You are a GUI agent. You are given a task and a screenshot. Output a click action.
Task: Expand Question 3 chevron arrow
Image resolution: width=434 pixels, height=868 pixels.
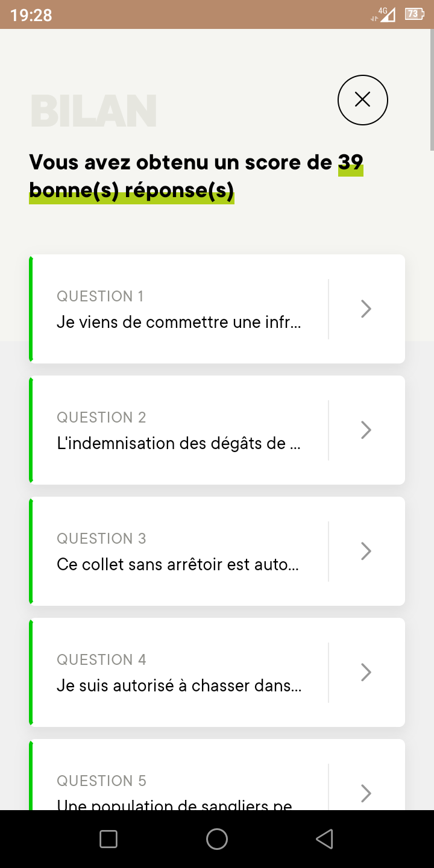click(365, 552)
